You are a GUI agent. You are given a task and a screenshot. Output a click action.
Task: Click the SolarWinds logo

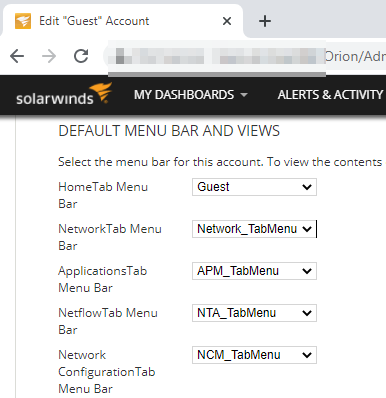coord(64,95)
